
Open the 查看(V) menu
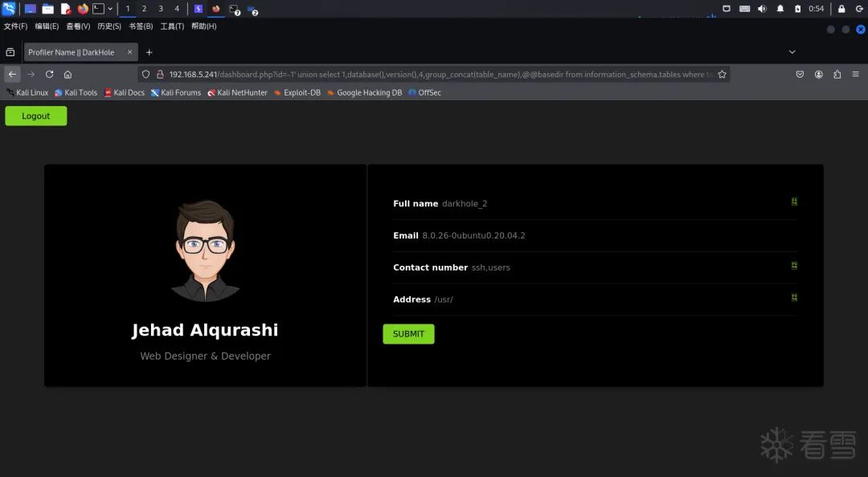78,26
